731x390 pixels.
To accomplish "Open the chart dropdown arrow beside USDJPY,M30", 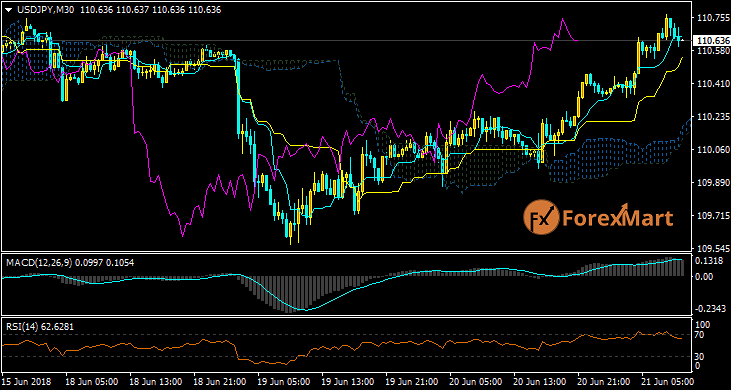I will coord(7,10).
